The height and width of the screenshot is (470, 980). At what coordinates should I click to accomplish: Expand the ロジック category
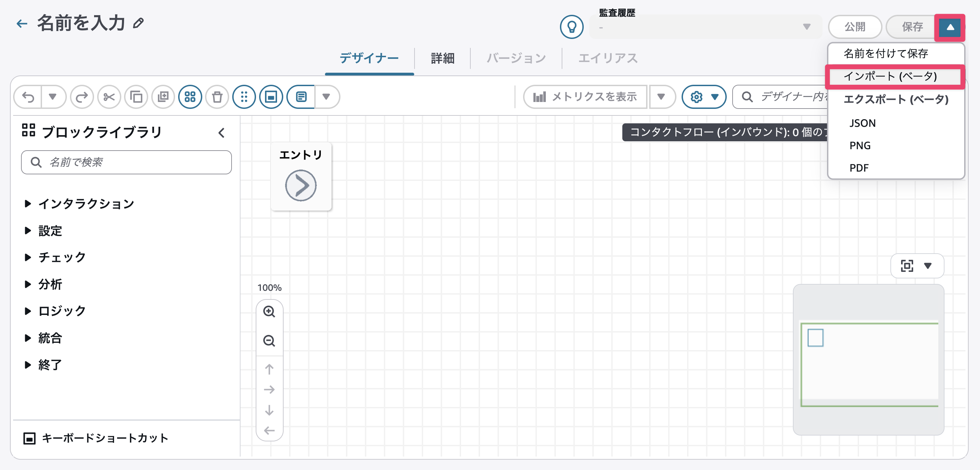(x=55, y=311)
